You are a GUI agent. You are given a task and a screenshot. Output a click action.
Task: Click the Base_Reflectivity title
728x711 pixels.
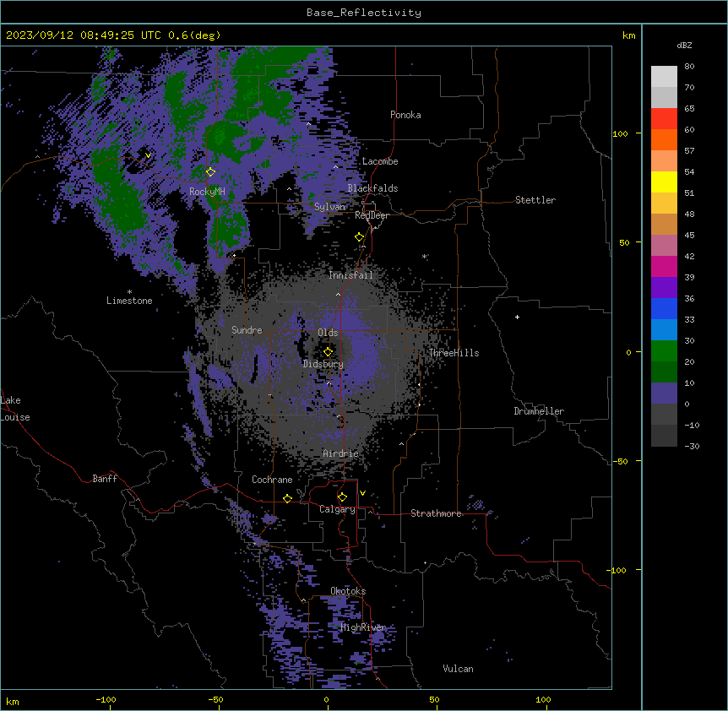click(x=364, y=13)
